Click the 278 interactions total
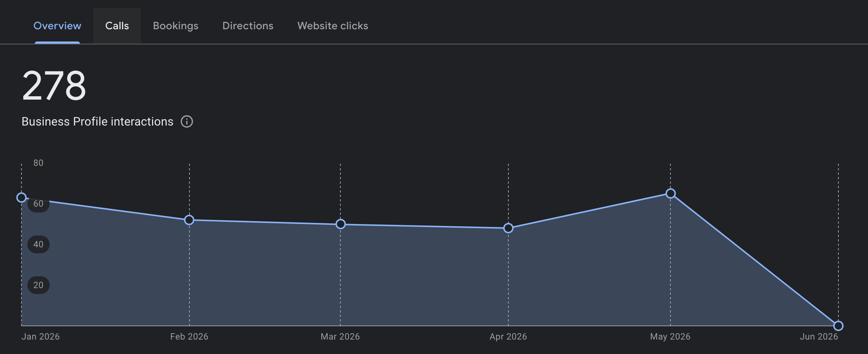This screenshot has width=868, height=354. pyautogui.click(x=54, y=86)
